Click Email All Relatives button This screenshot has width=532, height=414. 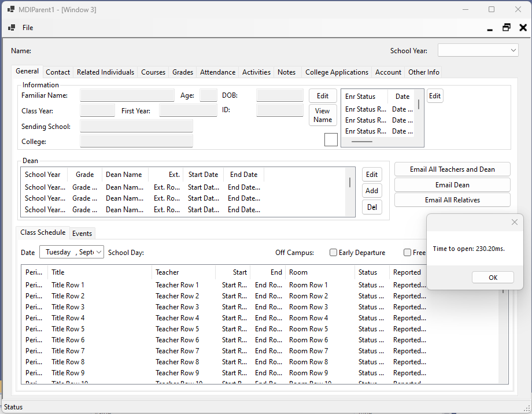click(x=452, y=200)
